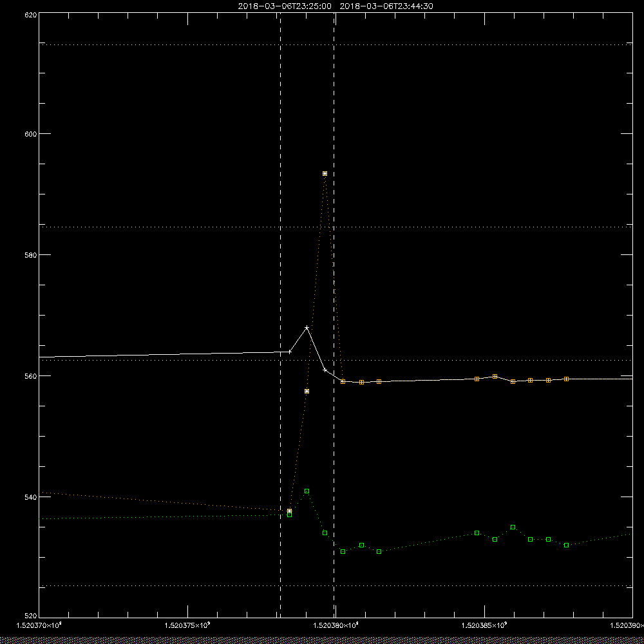This screenshot has width=644, height=644.
Task: Click the x-axis label 1.520380×10⁹
Action: [336, 625]
